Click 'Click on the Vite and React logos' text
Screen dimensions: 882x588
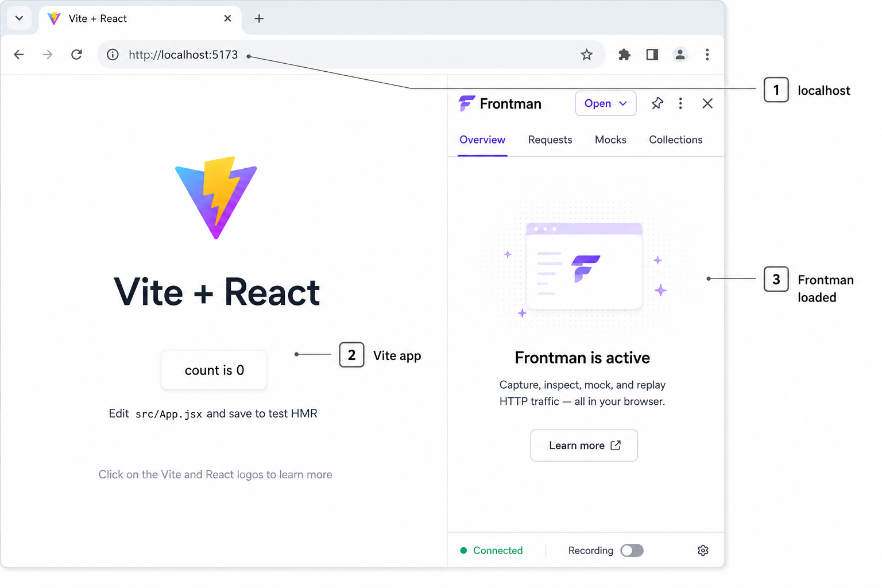click(215, 474)
